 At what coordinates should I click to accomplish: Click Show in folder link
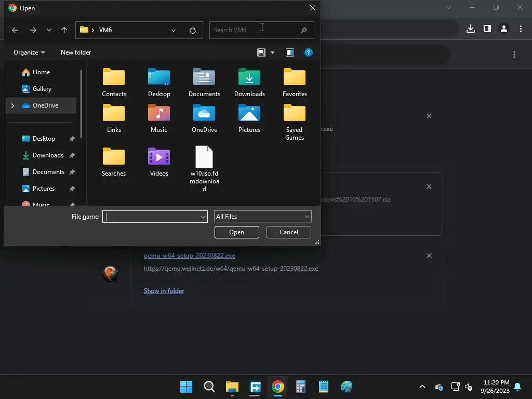[x=164, y=291]
